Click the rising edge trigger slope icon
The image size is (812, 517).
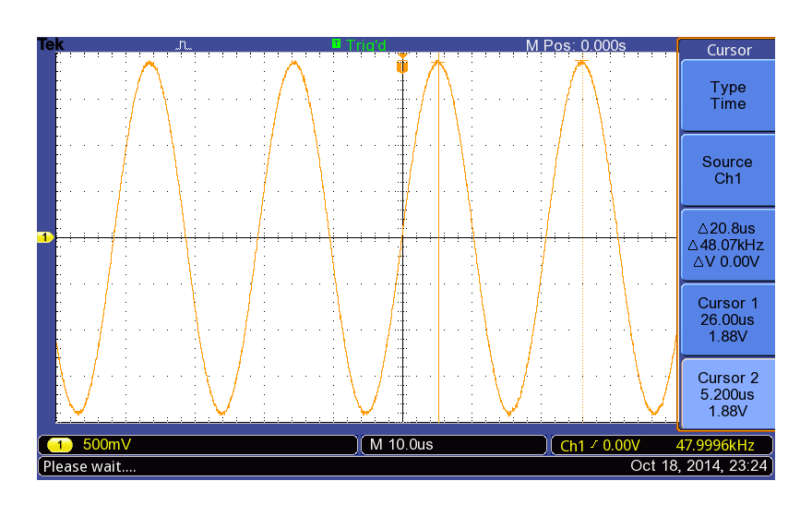tap(593, 444)
